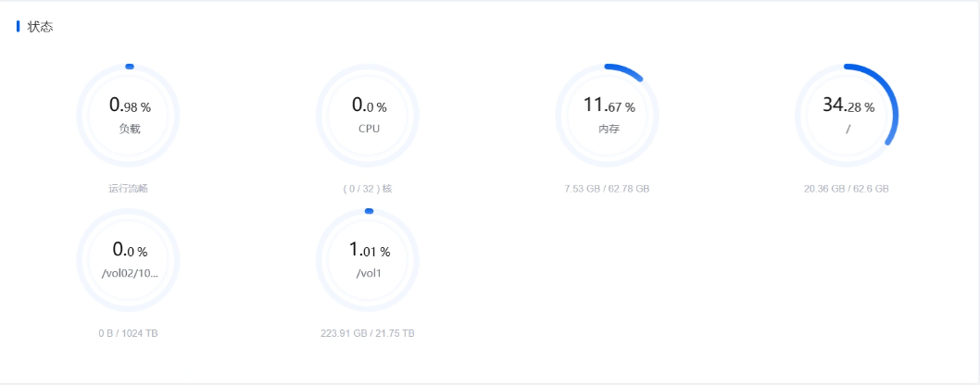Select the 内存 label
980x385 pixels.
point(609,129)
